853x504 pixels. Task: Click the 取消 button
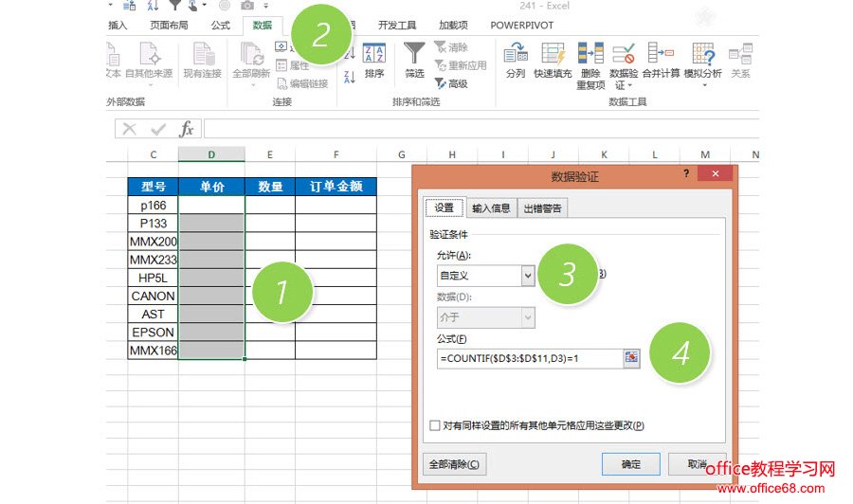click(x=697, y=464)
